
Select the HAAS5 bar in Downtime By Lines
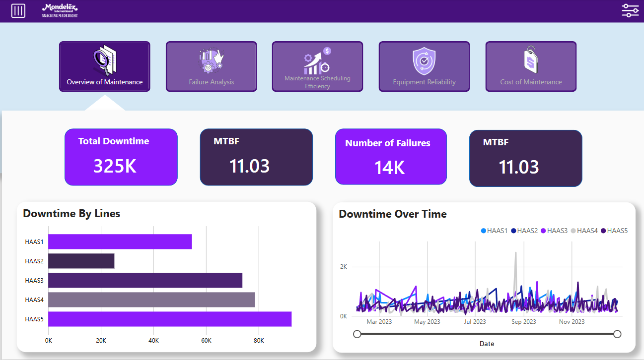[169, 318]
